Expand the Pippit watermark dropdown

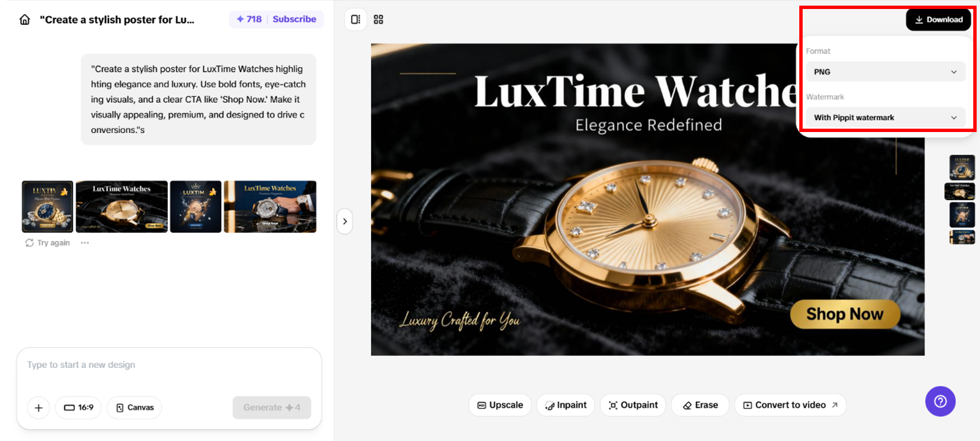886,117
